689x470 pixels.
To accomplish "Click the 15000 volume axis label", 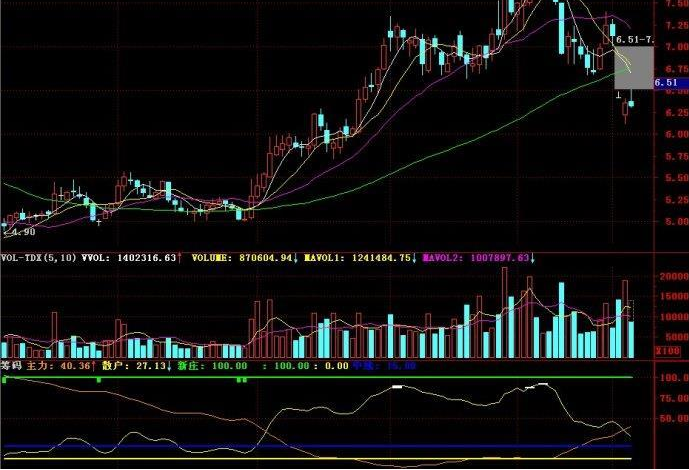I will point(674,296).
